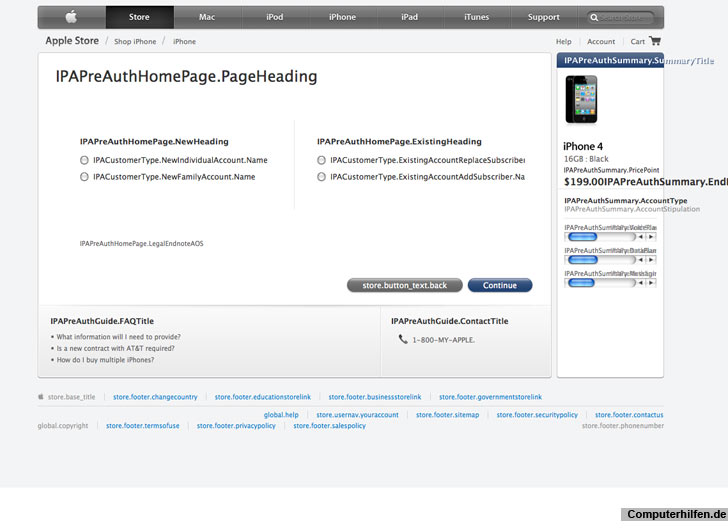Click left arrow of data plan scrollbar
The image size is (728, 530).
(x=640, y=260)
